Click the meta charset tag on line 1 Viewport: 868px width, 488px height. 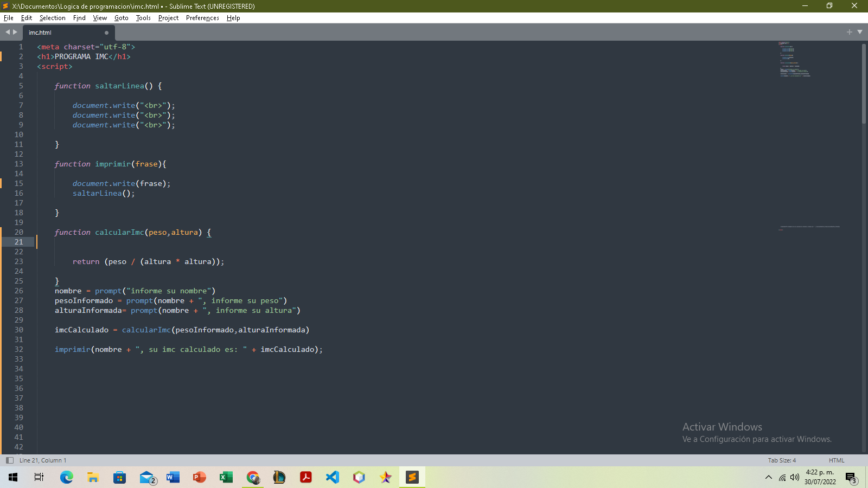coord(86,47)
